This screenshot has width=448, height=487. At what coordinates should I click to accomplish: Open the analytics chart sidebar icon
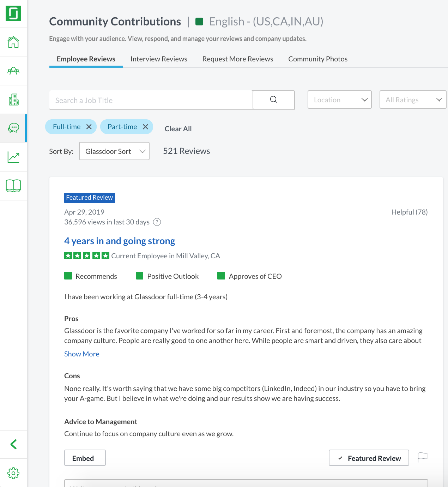point(13,157)
